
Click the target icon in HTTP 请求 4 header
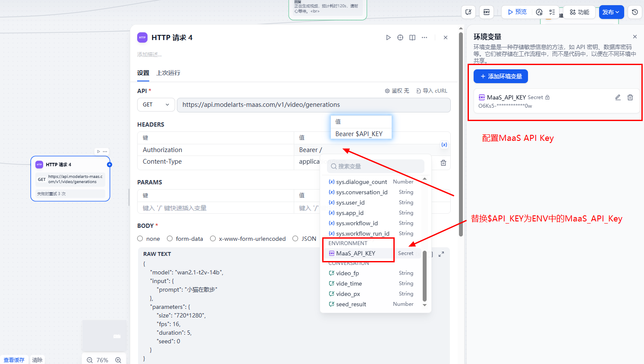(x=400, y=37)
